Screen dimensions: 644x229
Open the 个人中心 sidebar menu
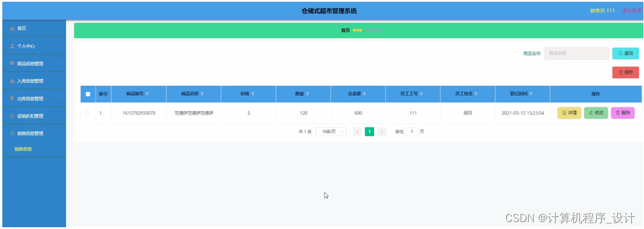pyautogui.click(x=34, y=46)
